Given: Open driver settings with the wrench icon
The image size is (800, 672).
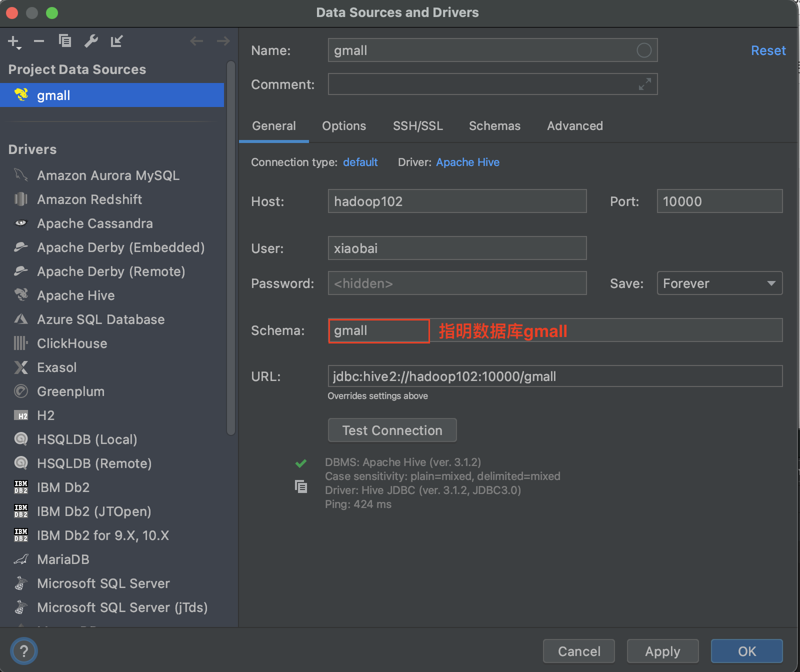Looking at the screenshot, I should tap(91, 41).
